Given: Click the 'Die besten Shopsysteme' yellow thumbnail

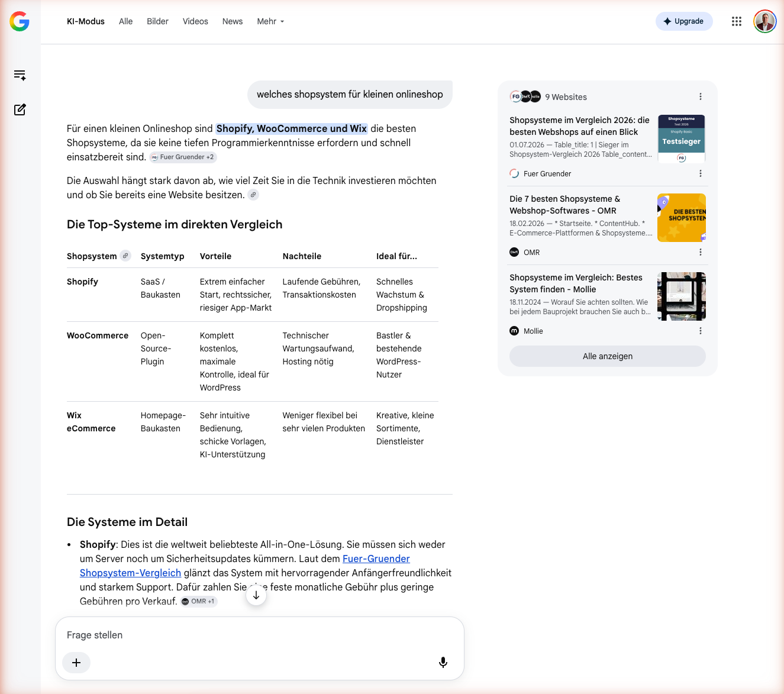Looking at the screenshot, I should coord(682,218).
